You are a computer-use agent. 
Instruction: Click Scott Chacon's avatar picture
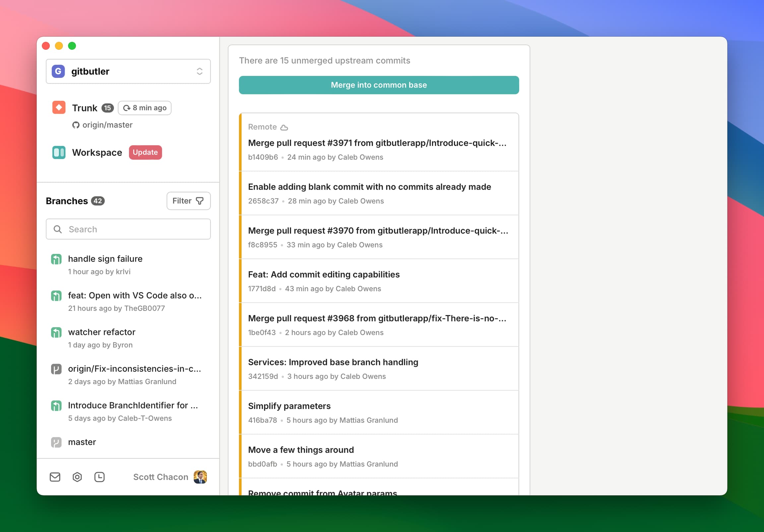(200, 477)
